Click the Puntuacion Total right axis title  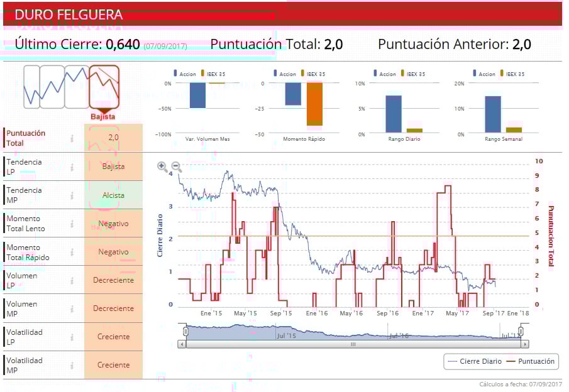click(x=551, y=236)
